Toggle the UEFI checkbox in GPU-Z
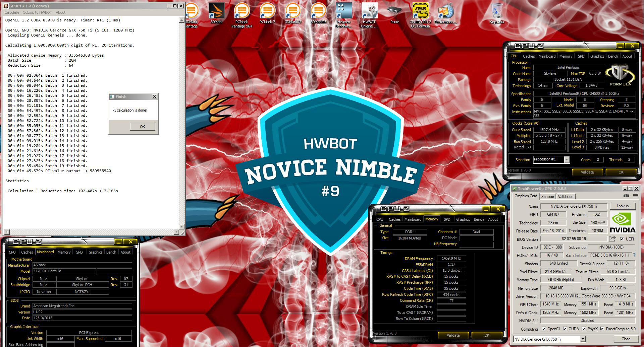 (622, 239)
